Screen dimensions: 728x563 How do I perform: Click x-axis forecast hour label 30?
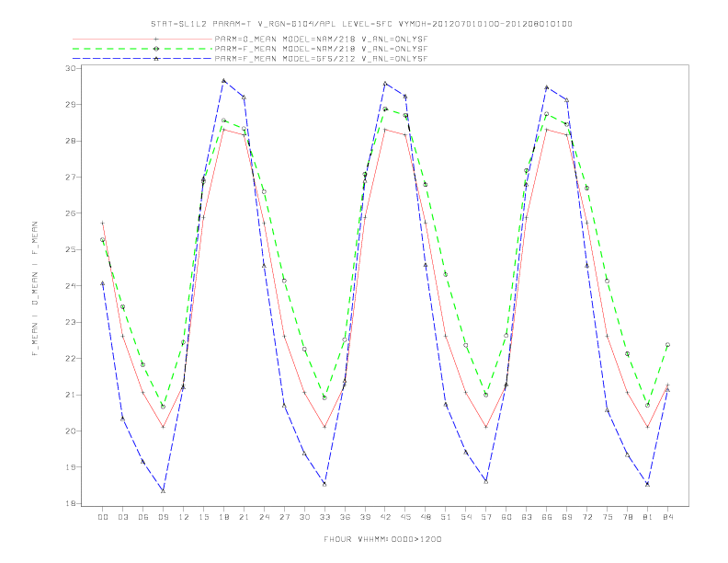304,517
